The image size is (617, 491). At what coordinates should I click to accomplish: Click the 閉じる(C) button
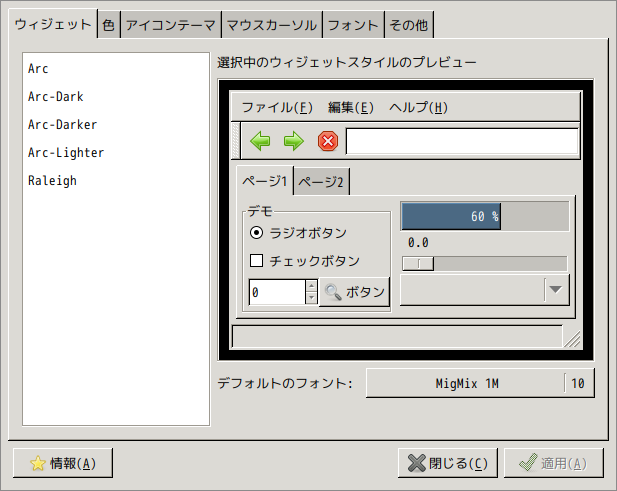pyautogui.click(x=448, y=463)
